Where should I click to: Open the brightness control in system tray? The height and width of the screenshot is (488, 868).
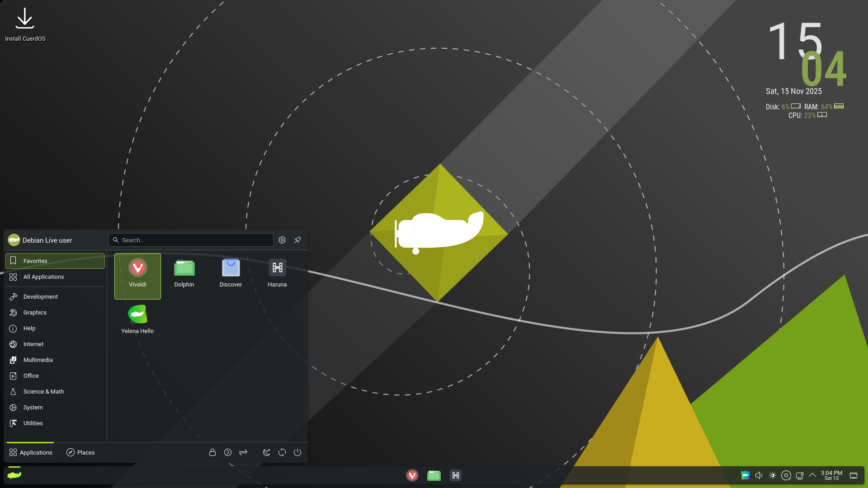[773, 475]
